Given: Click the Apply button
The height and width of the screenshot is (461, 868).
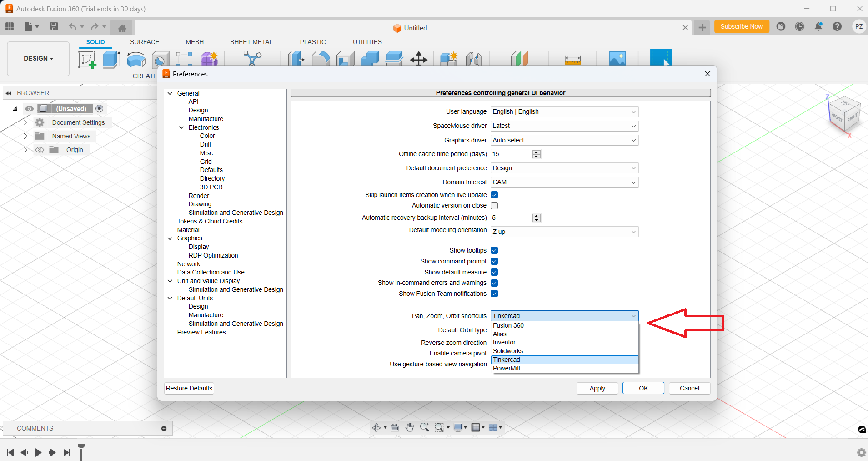Looking at the screenshot, I should click(x=597, y=388).
